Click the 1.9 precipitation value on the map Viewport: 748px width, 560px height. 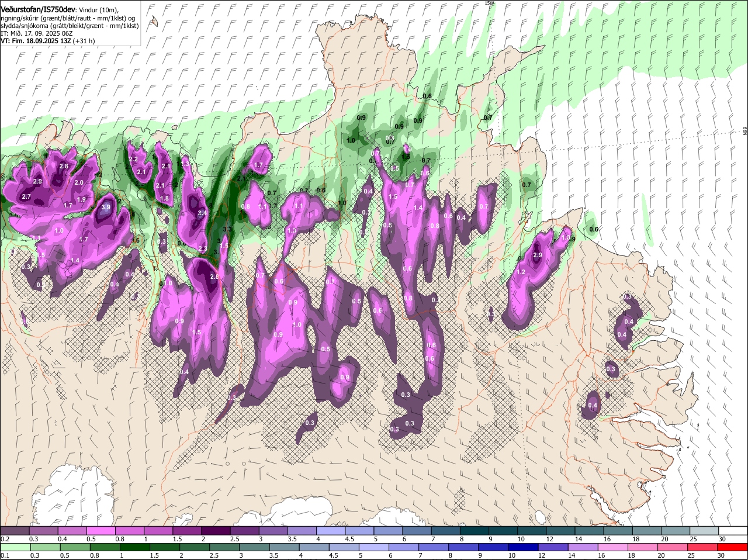click(x=81, y=200)
